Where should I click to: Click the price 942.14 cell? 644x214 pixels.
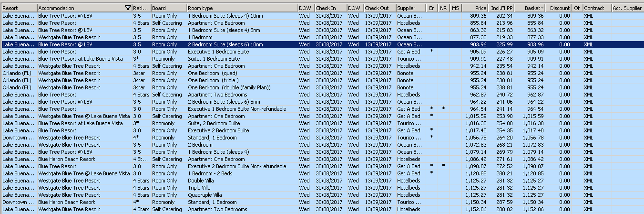[x=475, y=66]
